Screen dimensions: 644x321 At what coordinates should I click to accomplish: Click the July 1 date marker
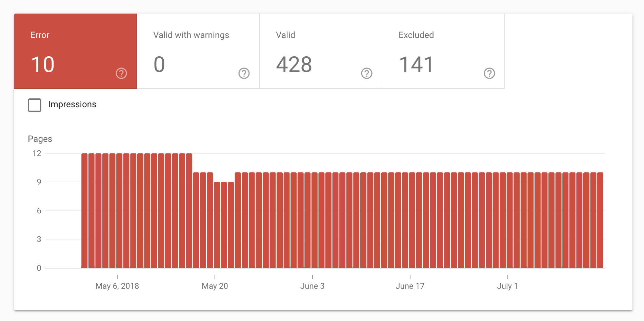pyautogui.click(x=507, y=286)
